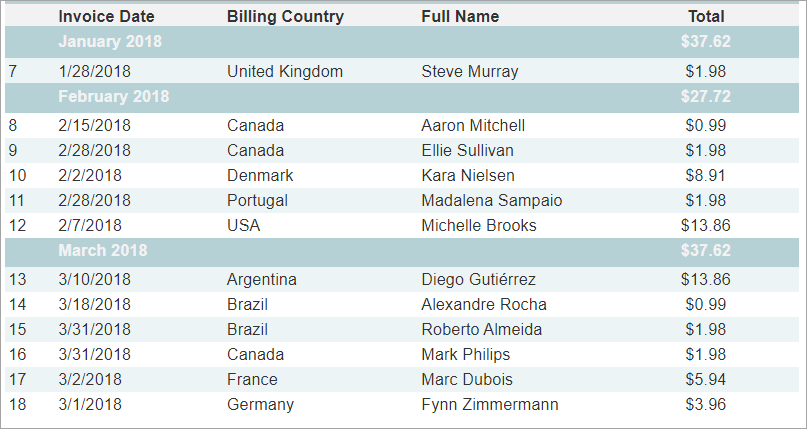Click row number 16
Image resolution: width=807 pixels, height=429 pixels.
pos(17,354)
